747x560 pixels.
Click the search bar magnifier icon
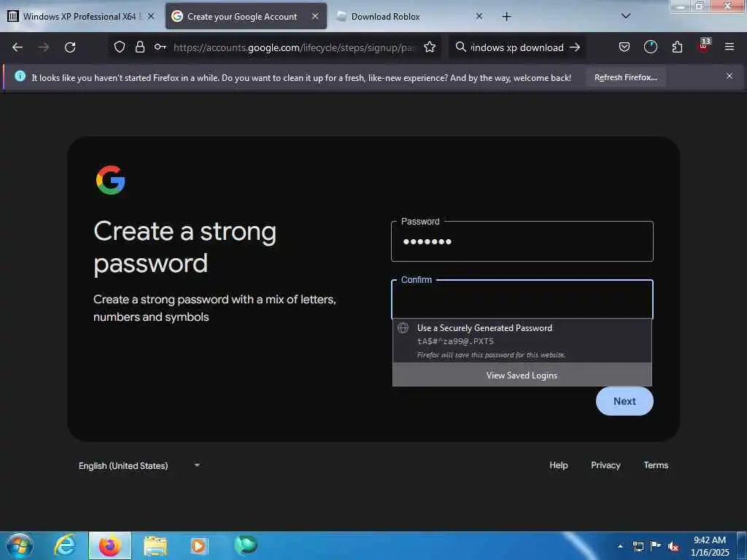click(461, 47)
